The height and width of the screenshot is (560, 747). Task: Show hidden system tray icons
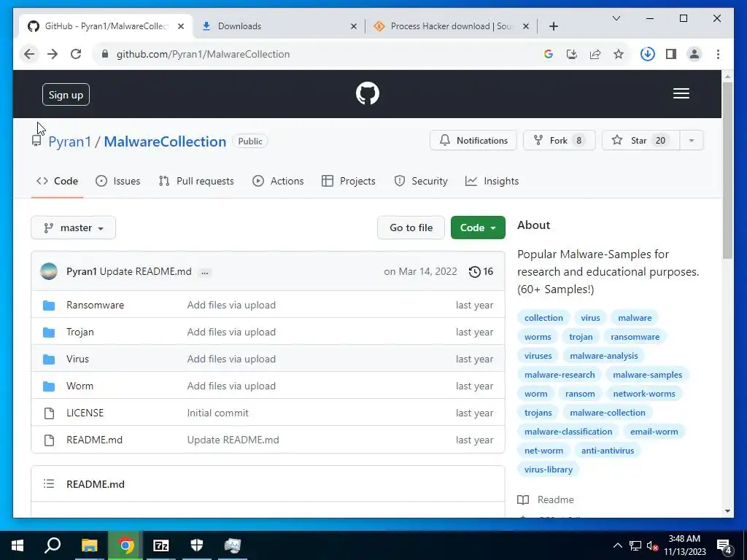click(x=617, y=545)
